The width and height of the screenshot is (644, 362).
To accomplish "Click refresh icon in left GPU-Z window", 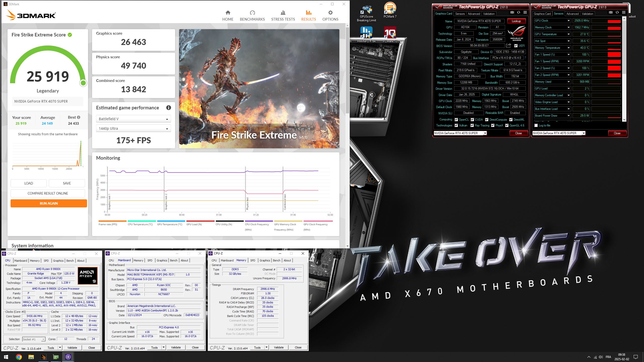I will coord(518,13).
